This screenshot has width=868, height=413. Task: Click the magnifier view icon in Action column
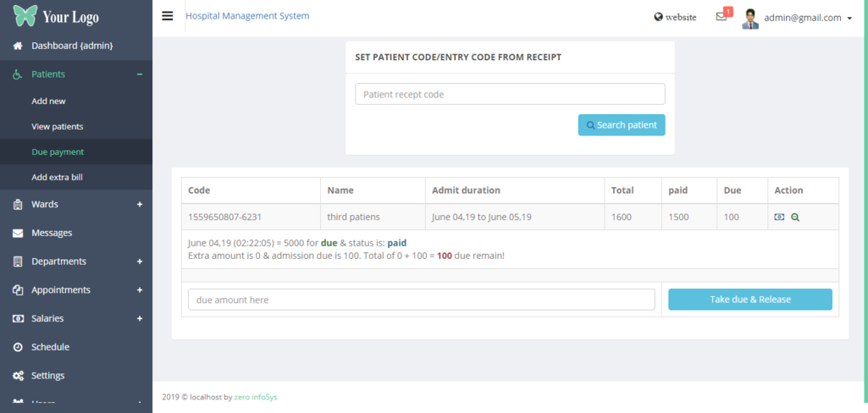795,218
